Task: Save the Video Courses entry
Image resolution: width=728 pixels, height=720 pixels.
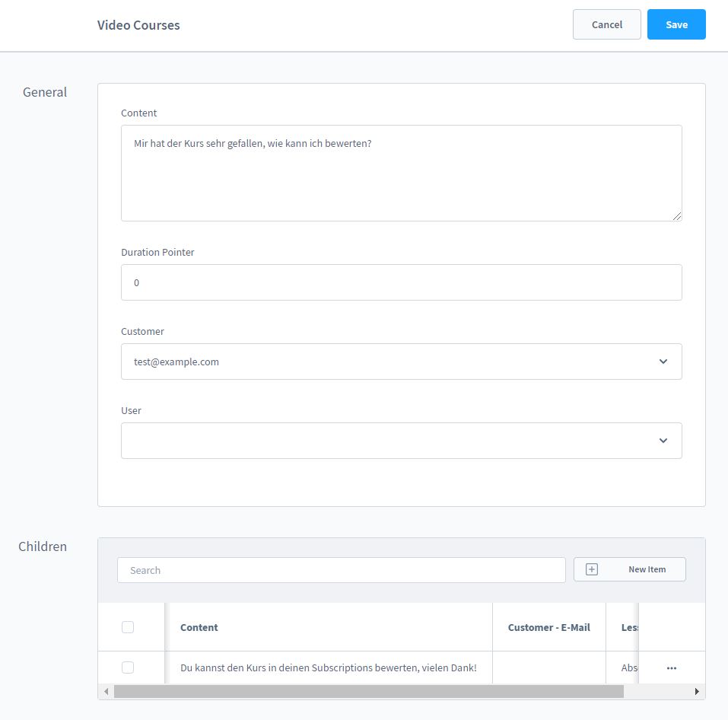Action: coord(676,24)
